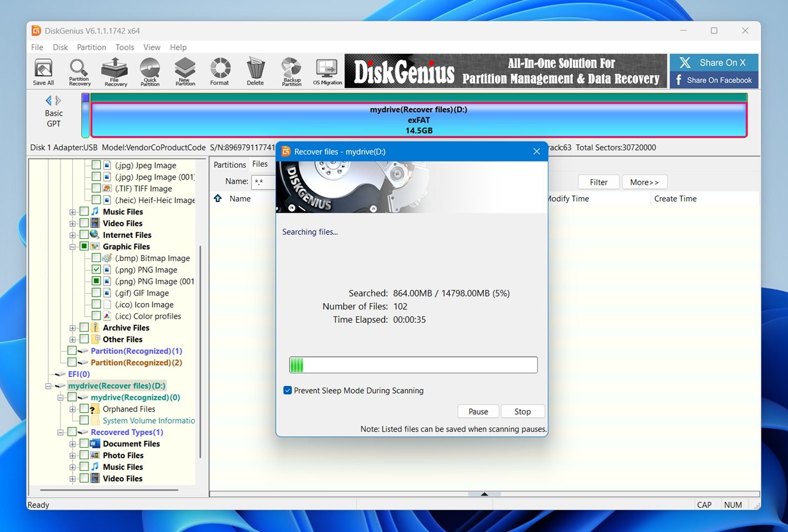
Task: Select the Format tool
Action: point(220,71)
